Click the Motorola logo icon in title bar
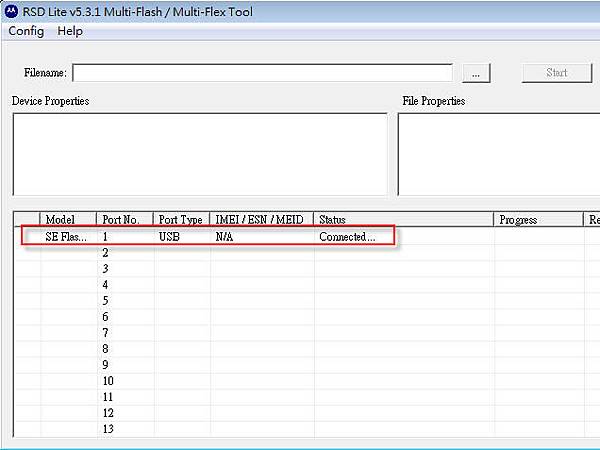The image size is (600, 450). click(11, 11)
